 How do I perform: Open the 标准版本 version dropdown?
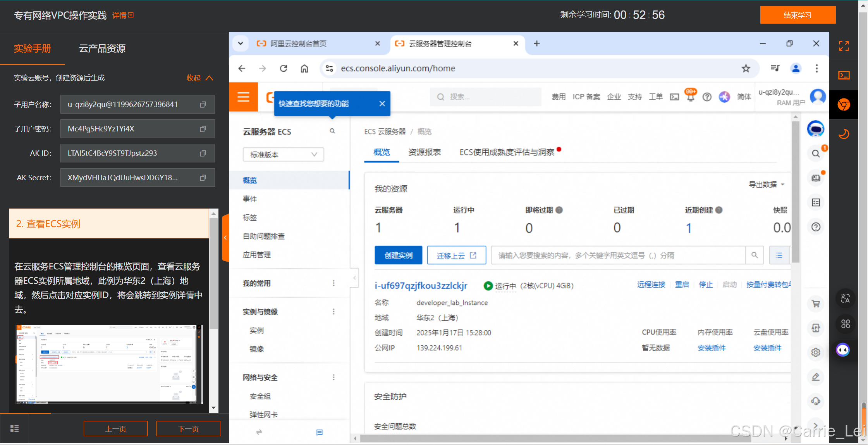pyautogui.click(x=284, y=155)
